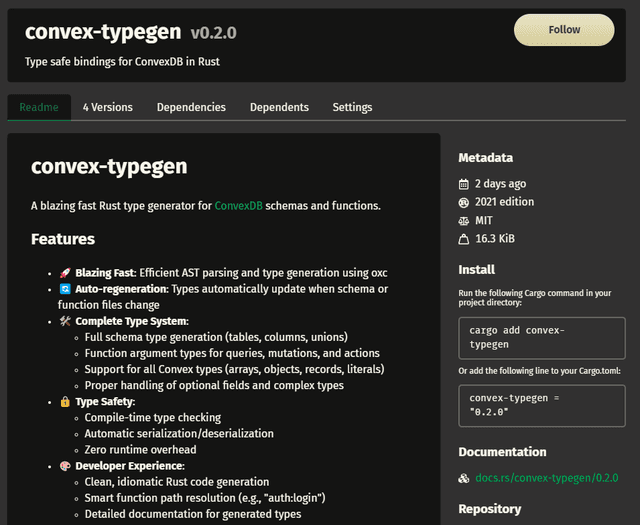Click 'Type safe bindings for ConvexDB in Rust'
Image resolution: width=640 pixels, height=525 pixels.
click(x=122, y=62)
